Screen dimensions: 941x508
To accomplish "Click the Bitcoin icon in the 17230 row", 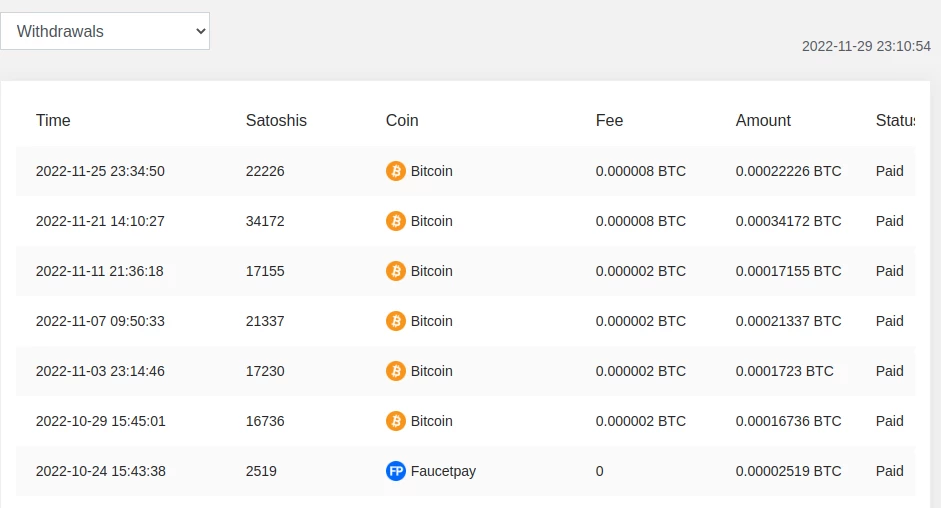I will [396, 371].
